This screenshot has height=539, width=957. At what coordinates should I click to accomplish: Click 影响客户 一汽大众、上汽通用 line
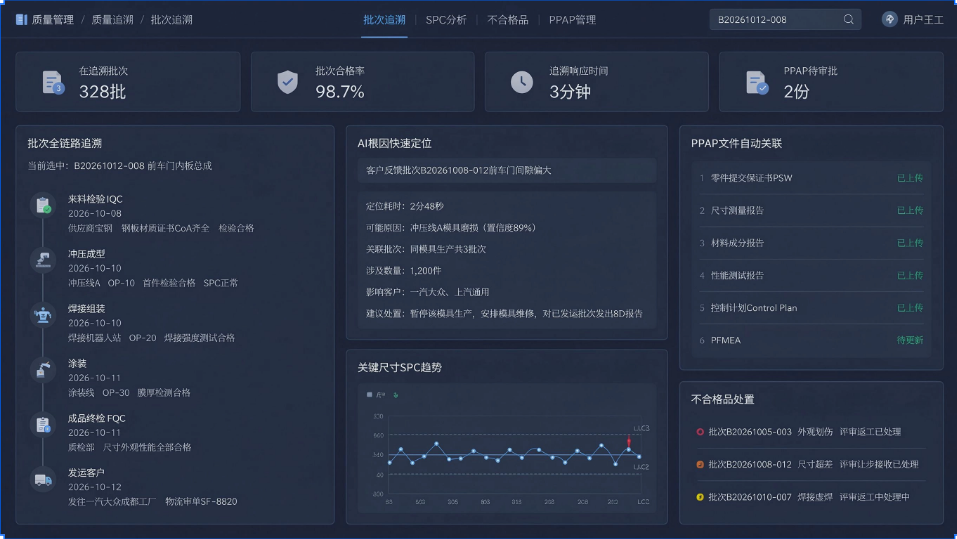[427, 292]
